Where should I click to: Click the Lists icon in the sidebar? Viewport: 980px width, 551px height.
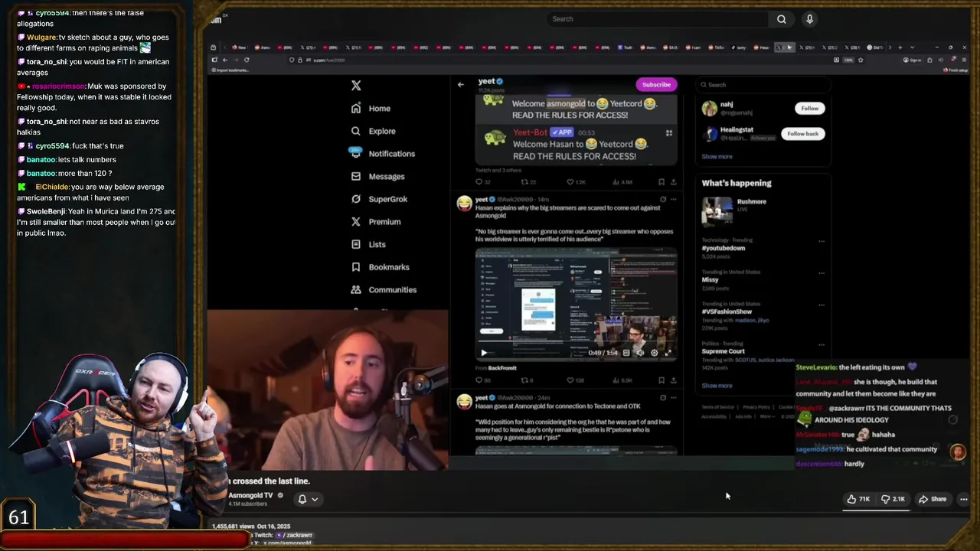(x=356, y=244)
